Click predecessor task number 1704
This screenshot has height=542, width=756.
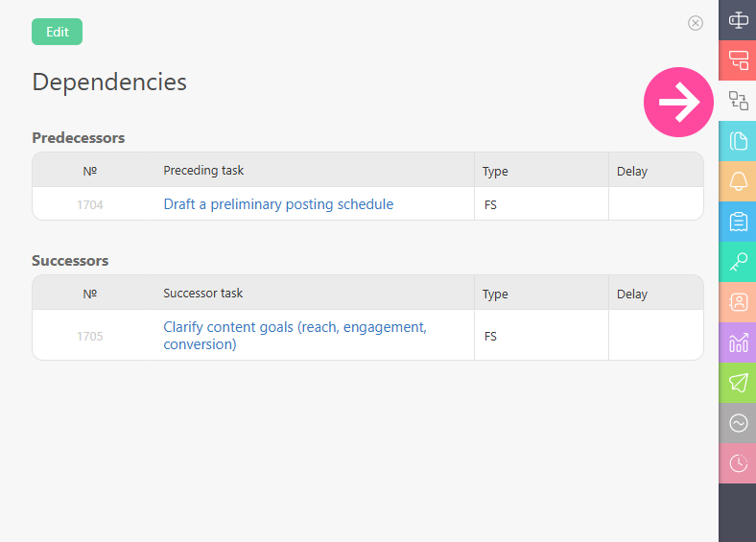point(90,204)
